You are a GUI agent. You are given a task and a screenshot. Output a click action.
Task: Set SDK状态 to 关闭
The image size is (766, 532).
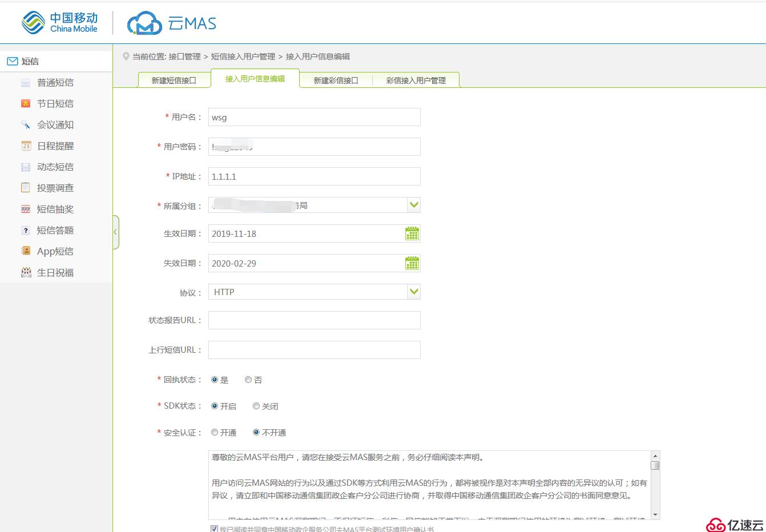click(x=256, y=406)
